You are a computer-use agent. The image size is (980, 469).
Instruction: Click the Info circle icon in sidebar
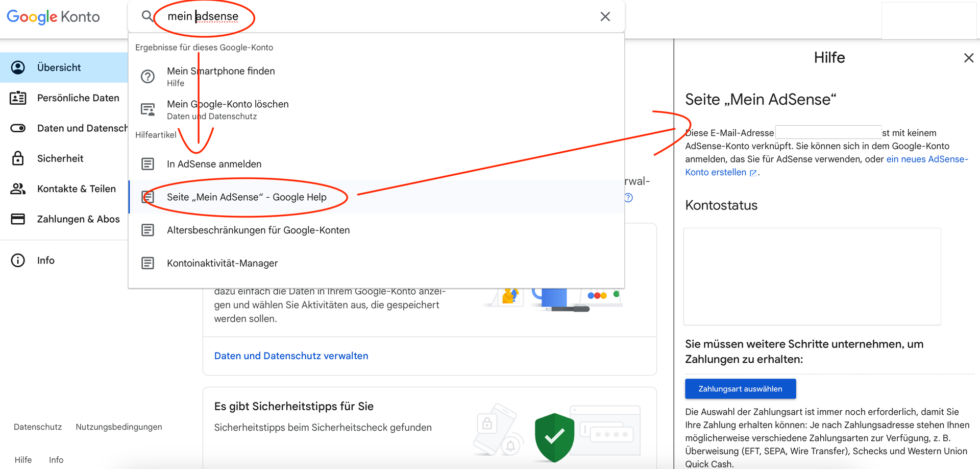18,261
